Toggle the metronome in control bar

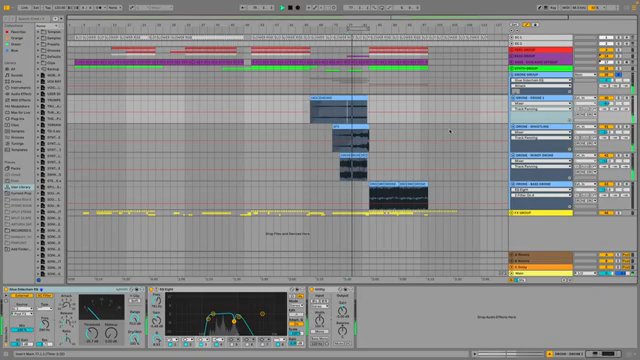click(99, 8)
